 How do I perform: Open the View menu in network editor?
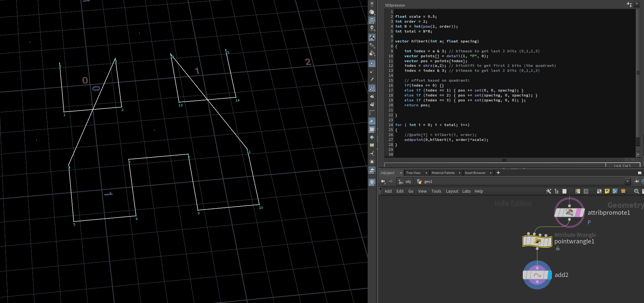point(422,191)
